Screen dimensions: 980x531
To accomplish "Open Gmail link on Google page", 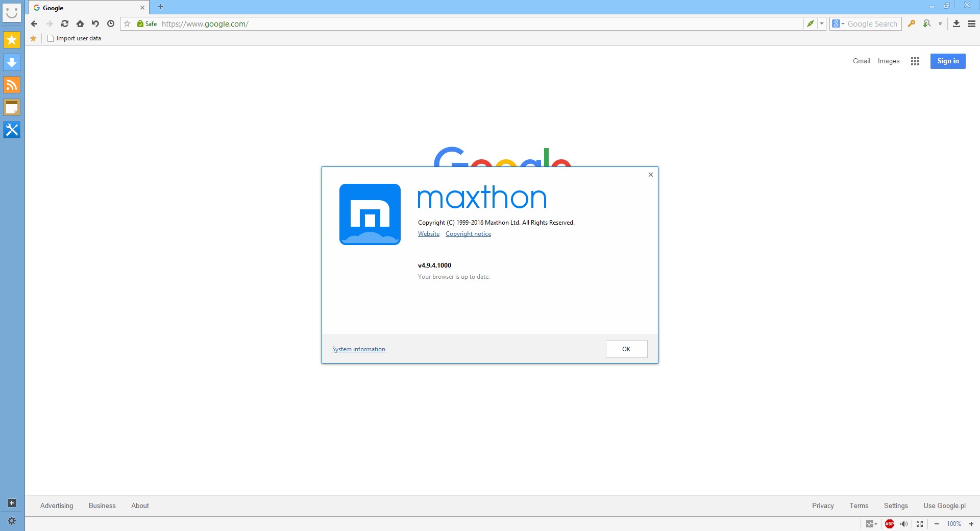I will [x=862, y=61].
